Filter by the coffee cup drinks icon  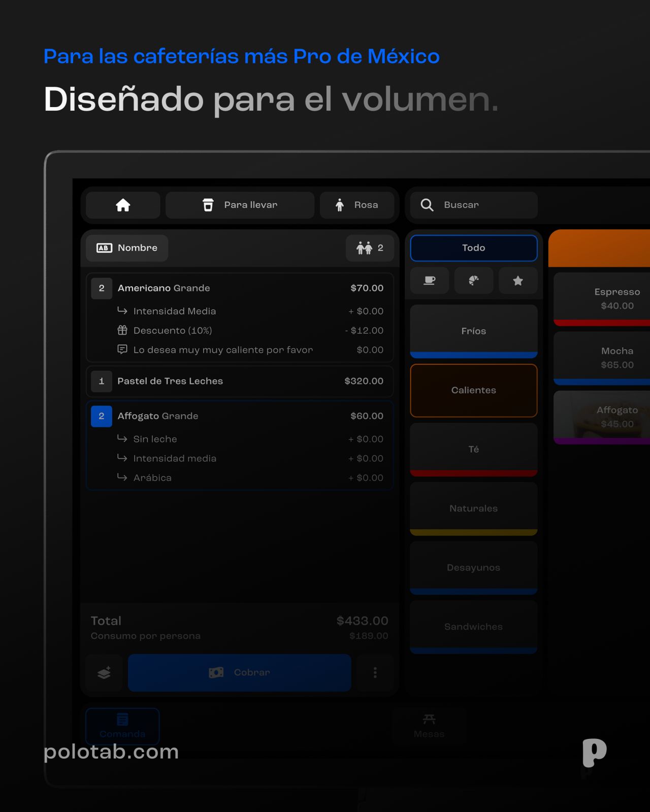[x=430, y=281]
